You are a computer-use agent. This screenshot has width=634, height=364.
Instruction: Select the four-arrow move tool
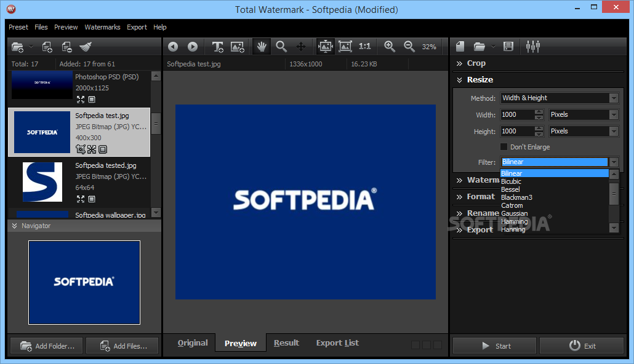click(x=301, y=47)
